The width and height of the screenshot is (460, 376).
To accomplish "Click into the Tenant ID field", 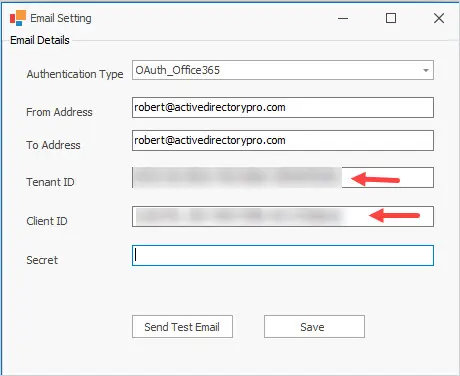I will click(283, 178).
